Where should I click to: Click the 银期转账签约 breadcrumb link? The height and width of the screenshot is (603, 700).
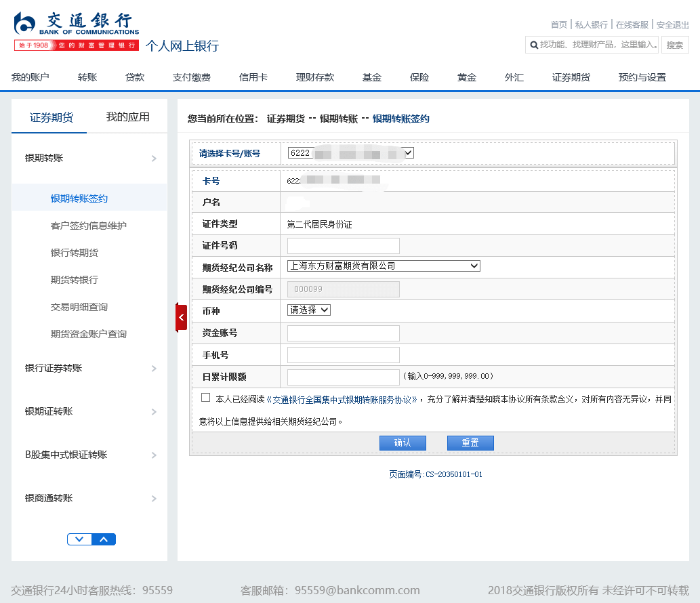point(401,119)
